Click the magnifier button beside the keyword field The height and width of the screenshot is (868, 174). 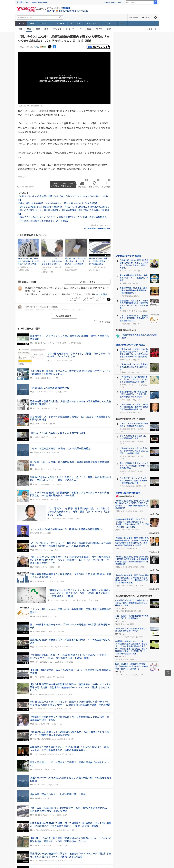point(60,18)
